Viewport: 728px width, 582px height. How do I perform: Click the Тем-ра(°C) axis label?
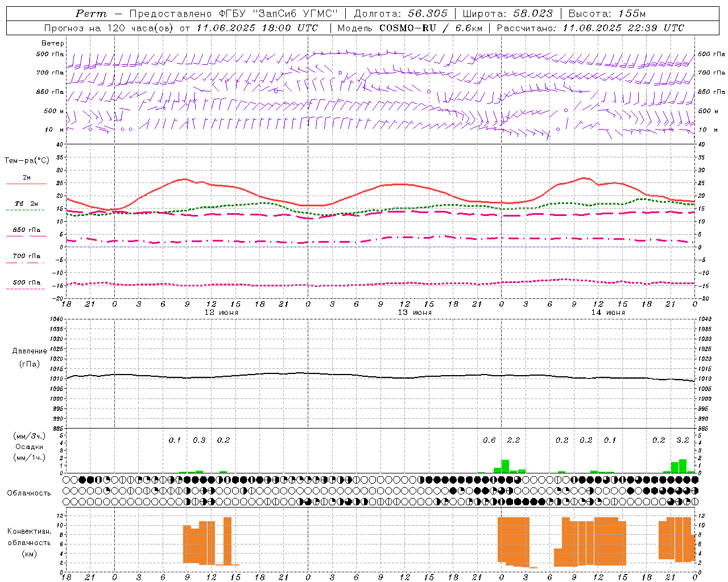tap(27, 161)
